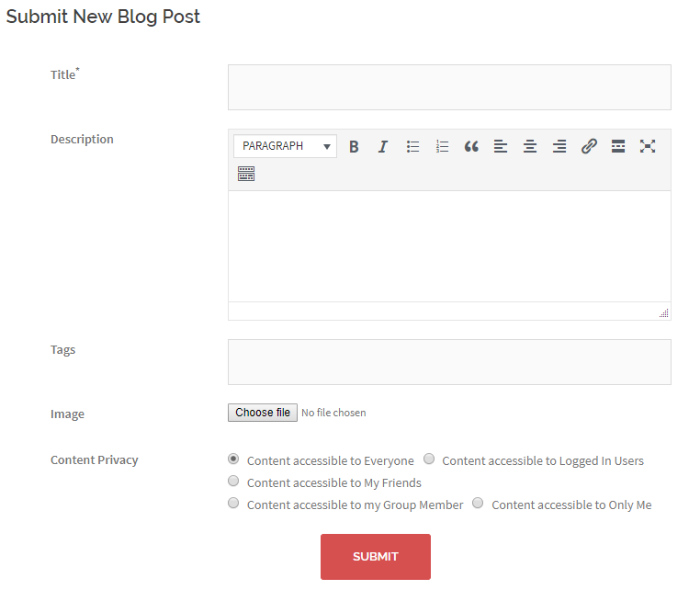The image size is (700, 601).
Task: Choose Content accessible to My Friends
Action: 233,481
